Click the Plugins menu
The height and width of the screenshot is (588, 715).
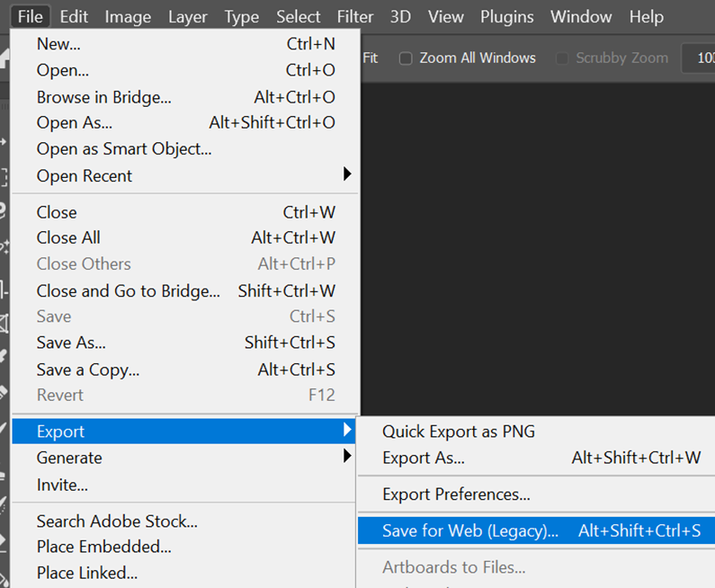[506, 16]
